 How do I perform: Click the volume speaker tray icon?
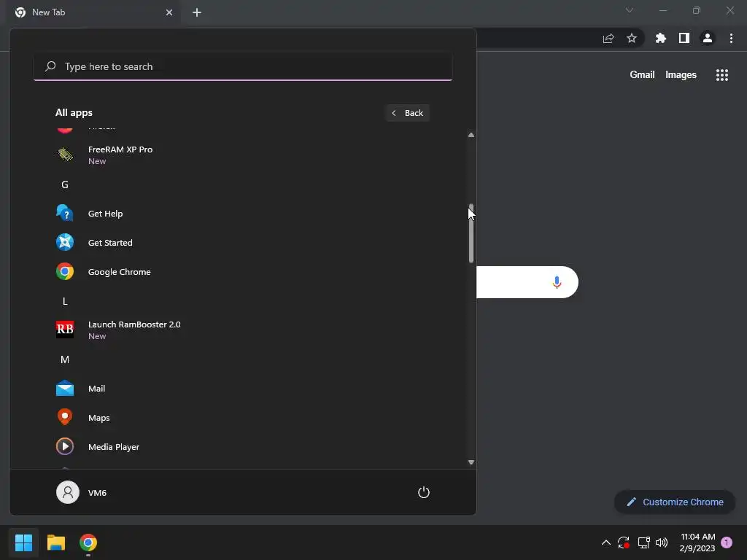(x=661, y=542)
